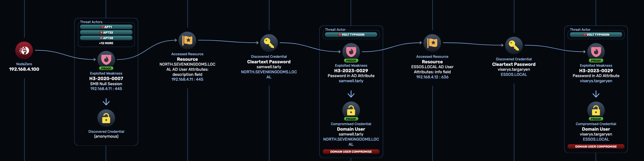Click the anonymous Discovered Credential unlocked padlock icon

click(x=106, y=118)
